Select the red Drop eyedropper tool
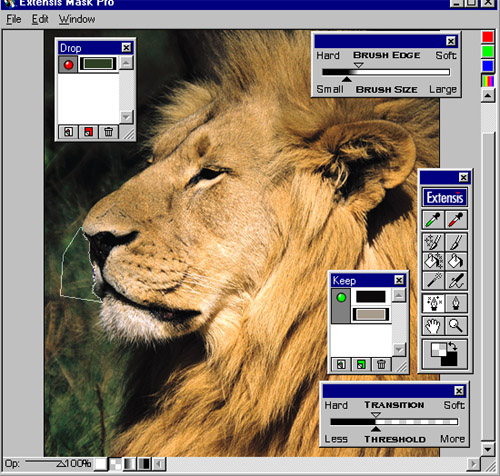500x476 pixels. [x=456, y=220]
